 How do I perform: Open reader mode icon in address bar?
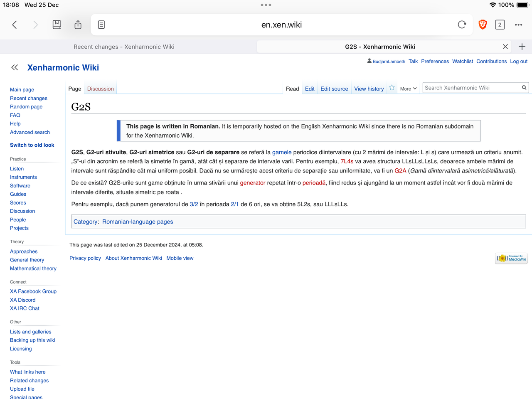(x=101, y=25)
